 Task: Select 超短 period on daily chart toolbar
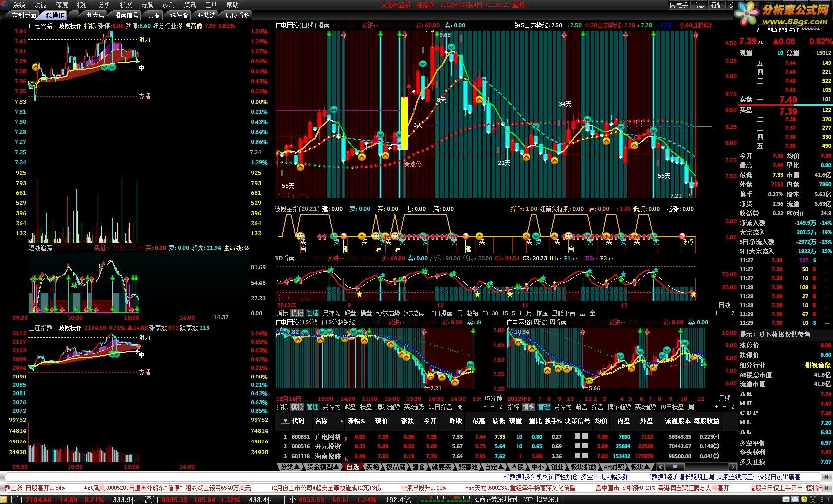pyautogui.click(x=473, y=314)
